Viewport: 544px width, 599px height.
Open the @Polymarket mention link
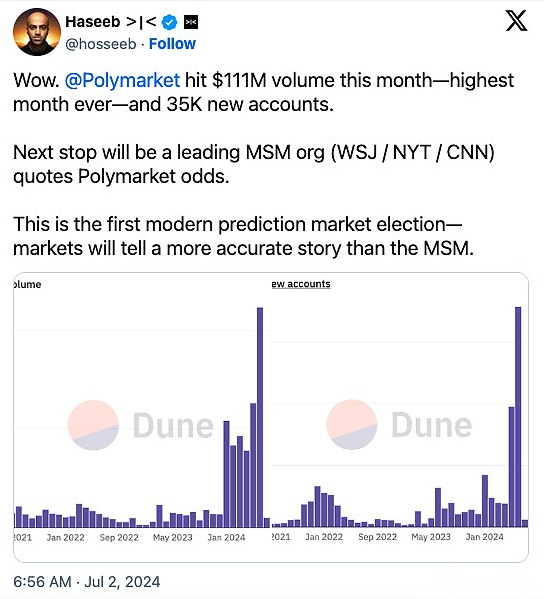point(122,81)
